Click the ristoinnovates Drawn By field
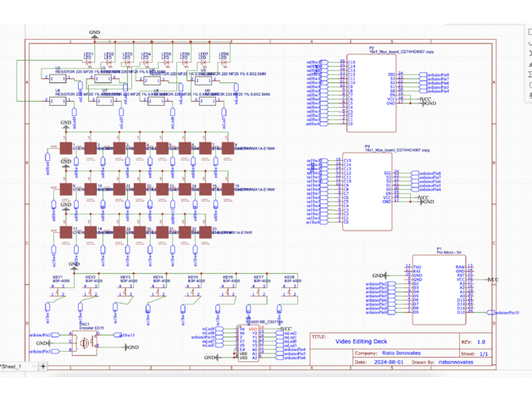Image resolution: width=532 pixels, height=400 pixels. [x=456, y=362]
